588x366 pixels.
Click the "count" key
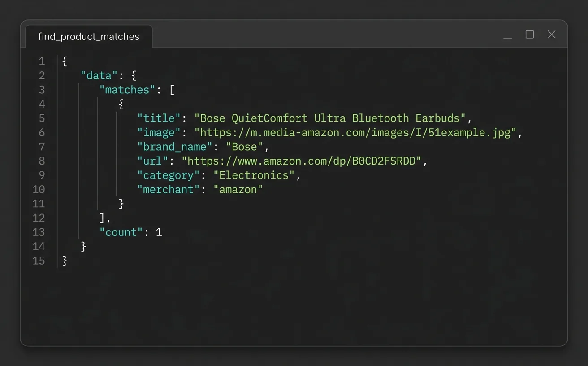click(x=121, y=232)
